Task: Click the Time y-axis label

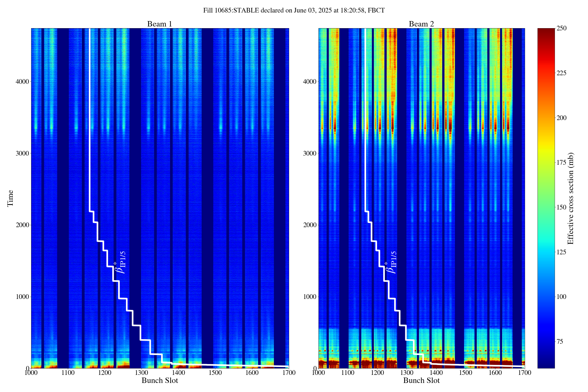Action: pyautogui.click(x=10, y=198)
